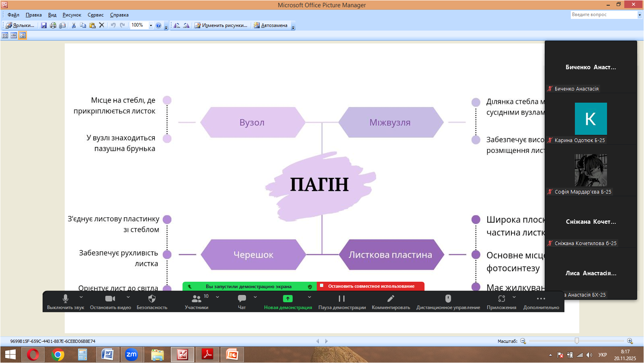
Task: Click the Масштаб zoom slider handle
Action: (x=577, y=341)
